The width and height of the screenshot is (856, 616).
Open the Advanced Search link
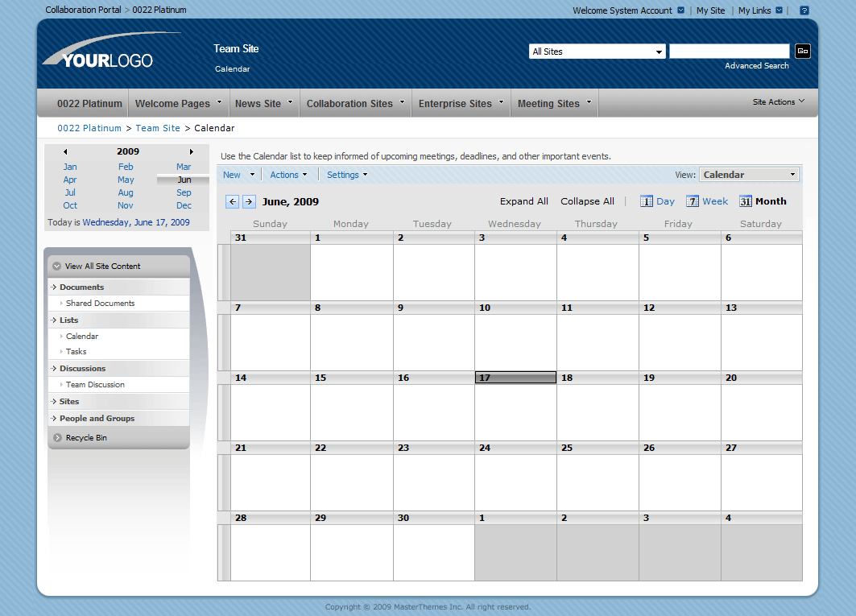click(756, 65)
